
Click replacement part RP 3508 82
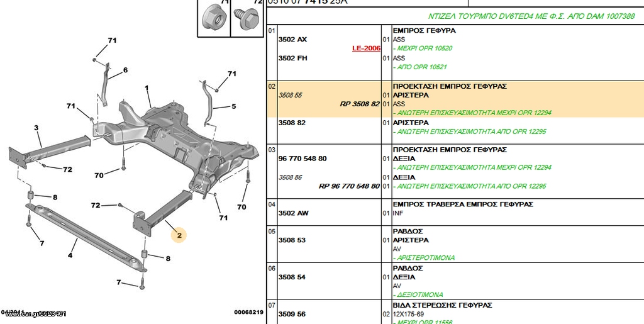(x=359, y=104)
